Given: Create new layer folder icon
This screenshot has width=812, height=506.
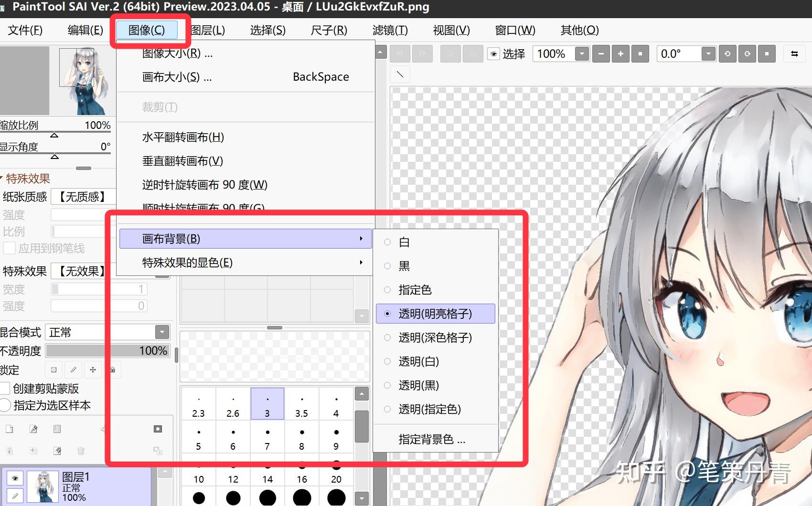Looking at the screenshot, I should point(57,429).
